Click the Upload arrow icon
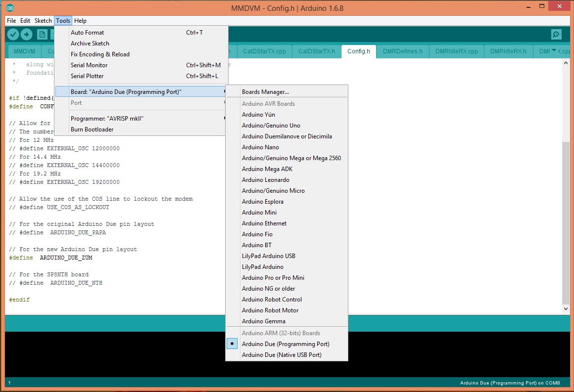This screenshot has height=392, width=574. pyautogui.click(x=26, y=35)
